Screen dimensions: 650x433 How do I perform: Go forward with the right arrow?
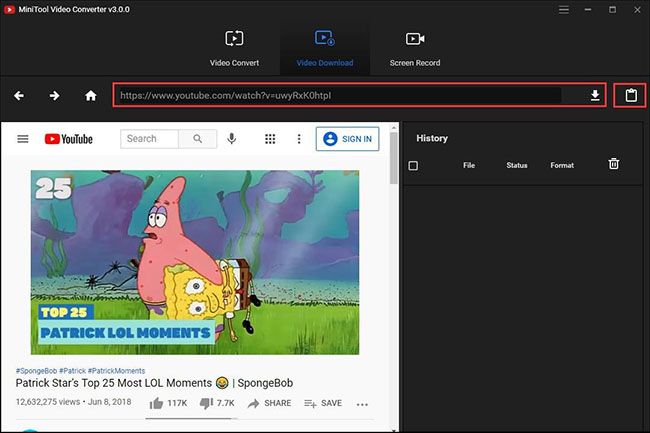[54, 96]
